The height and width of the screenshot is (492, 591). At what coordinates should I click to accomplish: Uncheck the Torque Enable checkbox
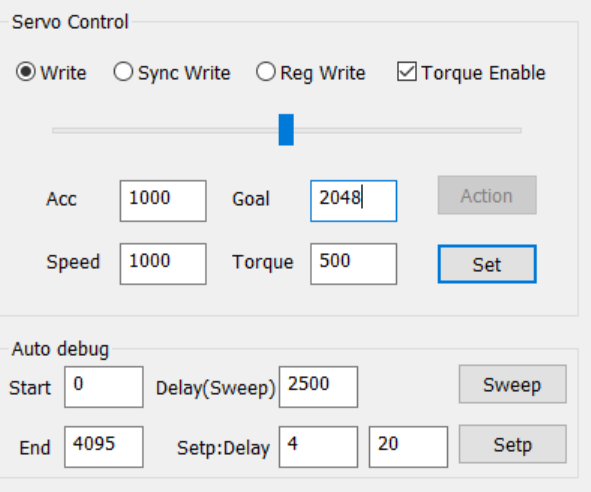click(407, 72)
